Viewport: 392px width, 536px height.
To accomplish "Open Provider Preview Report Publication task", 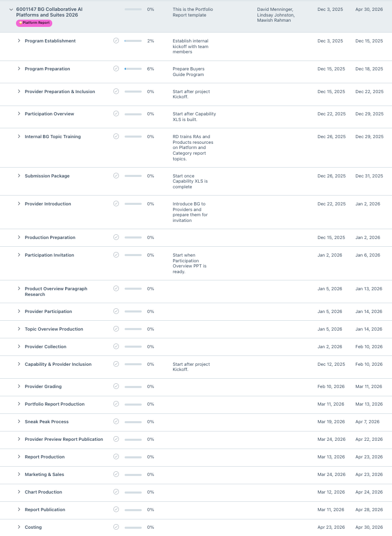I will pos(64,439).
